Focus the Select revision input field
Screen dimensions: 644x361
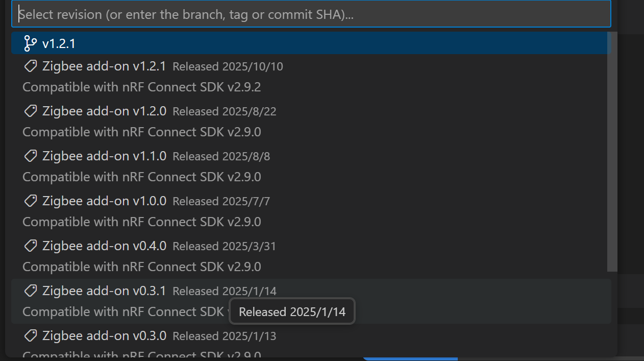point(311,14)
